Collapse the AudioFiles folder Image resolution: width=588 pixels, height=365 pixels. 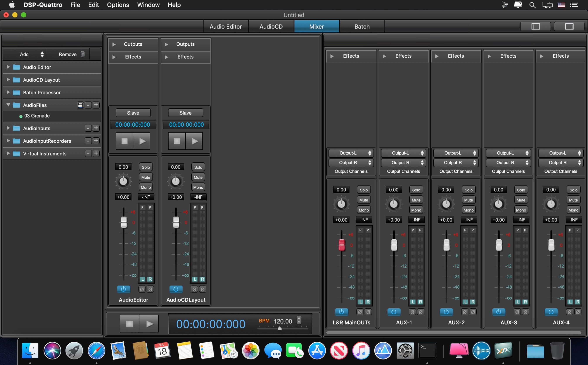click(8, 105)
